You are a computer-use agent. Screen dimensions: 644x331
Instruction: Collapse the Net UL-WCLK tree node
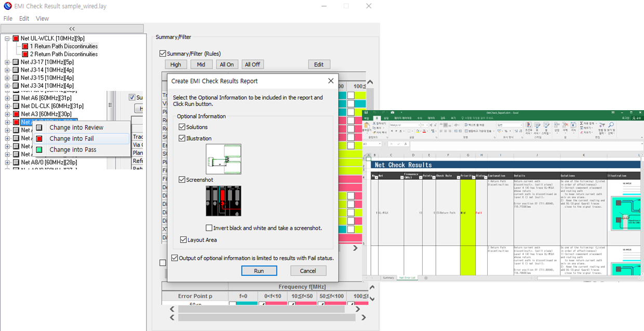pyautogui.click(x=7, y=38)
